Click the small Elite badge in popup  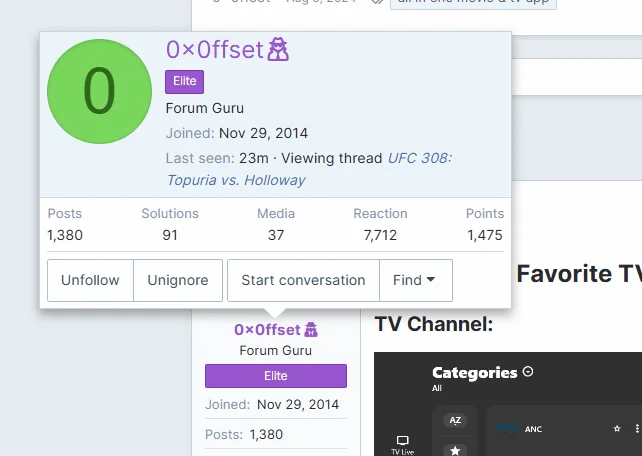coord(184,81)
